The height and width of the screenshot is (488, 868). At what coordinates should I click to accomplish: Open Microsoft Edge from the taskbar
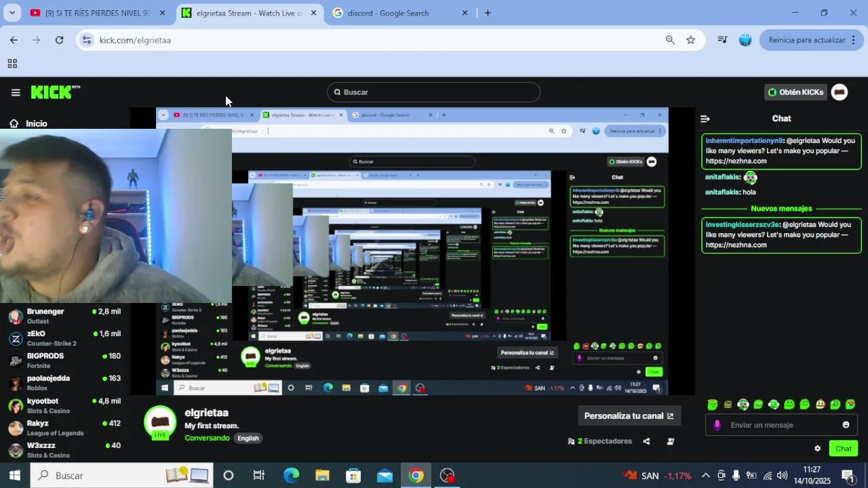(291, 476)
